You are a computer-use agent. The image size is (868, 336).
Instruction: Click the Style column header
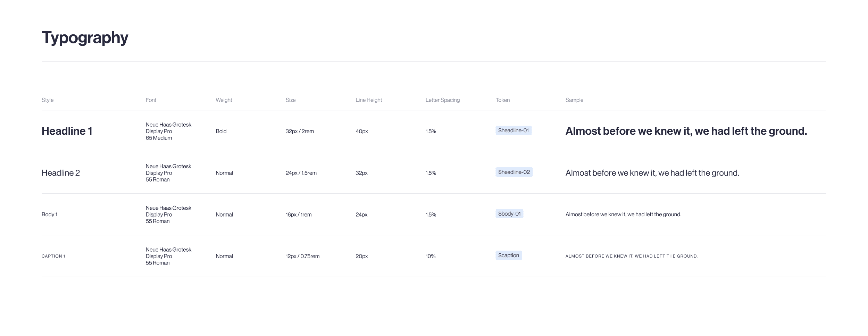48,100
